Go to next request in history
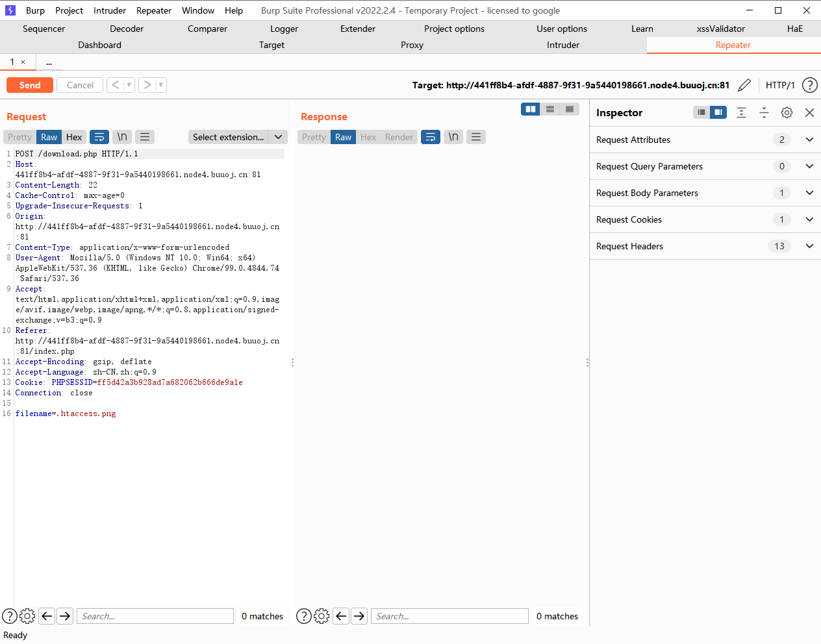 [x=147, y=84]
